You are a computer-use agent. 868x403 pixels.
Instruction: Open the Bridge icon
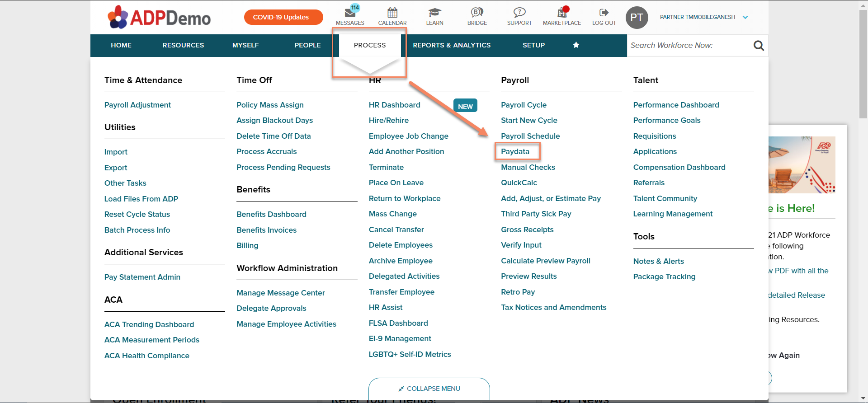click(x=477, y=13)
